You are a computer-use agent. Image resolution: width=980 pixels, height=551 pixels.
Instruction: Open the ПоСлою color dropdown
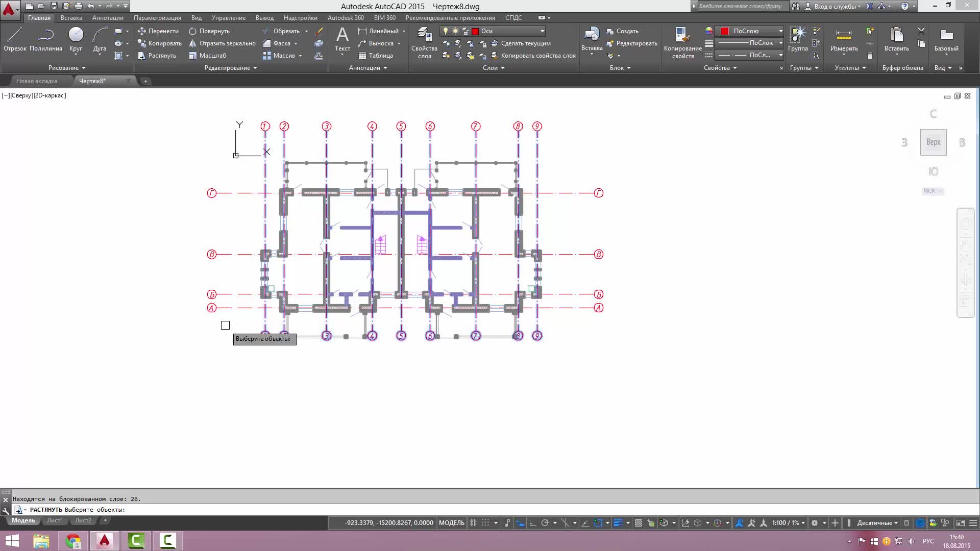[x=749, y=31]
